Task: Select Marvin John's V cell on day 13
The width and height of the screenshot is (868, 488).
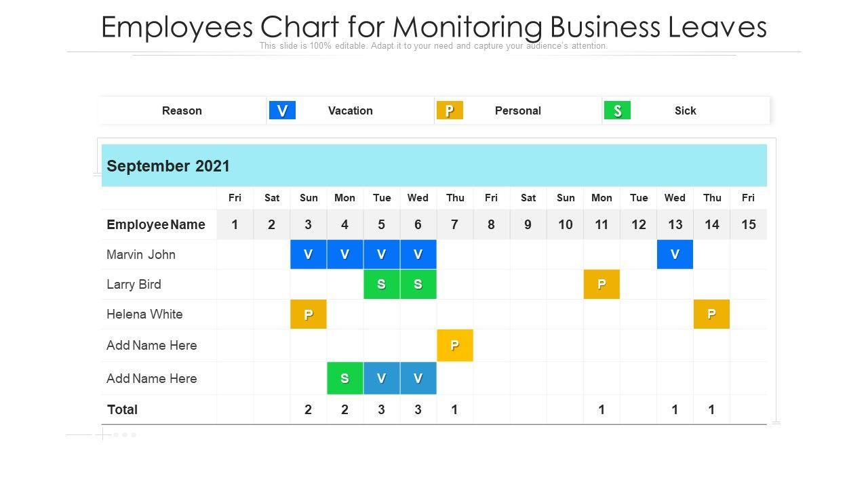Action: click(x=675, y=254)
